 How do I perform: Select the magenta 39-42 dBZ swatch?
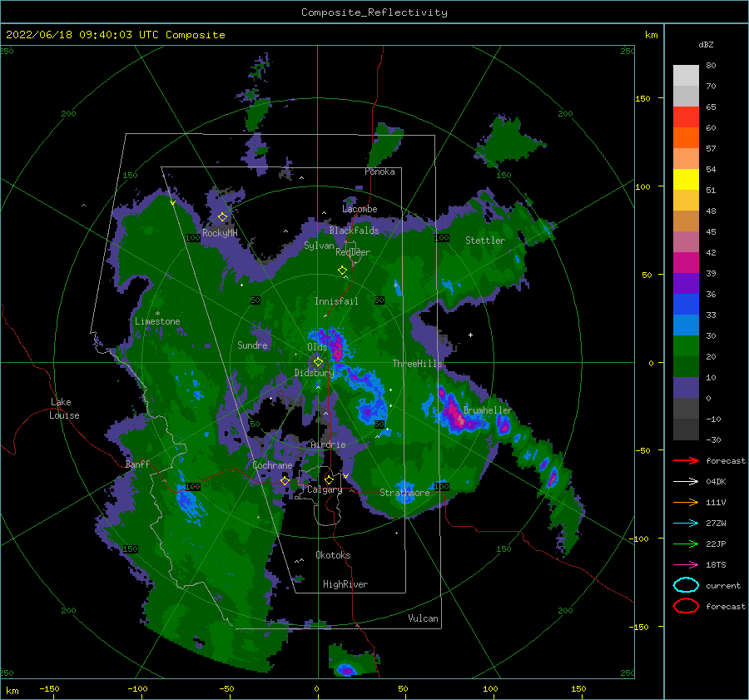click(686, 263)
